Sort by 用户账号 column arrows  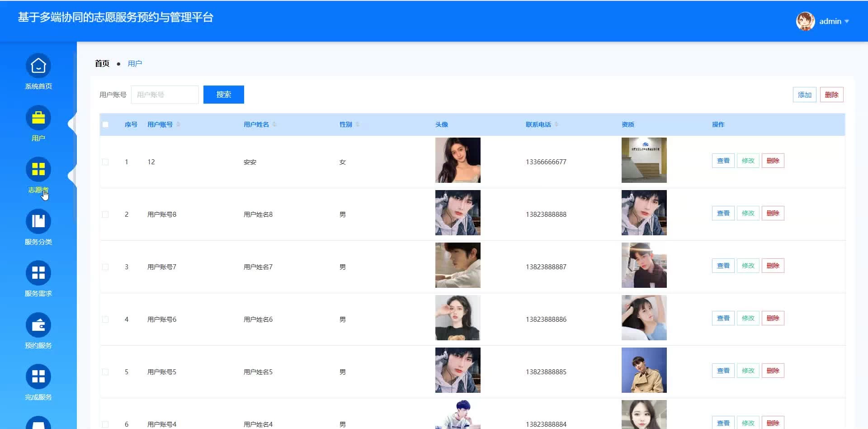178,124
